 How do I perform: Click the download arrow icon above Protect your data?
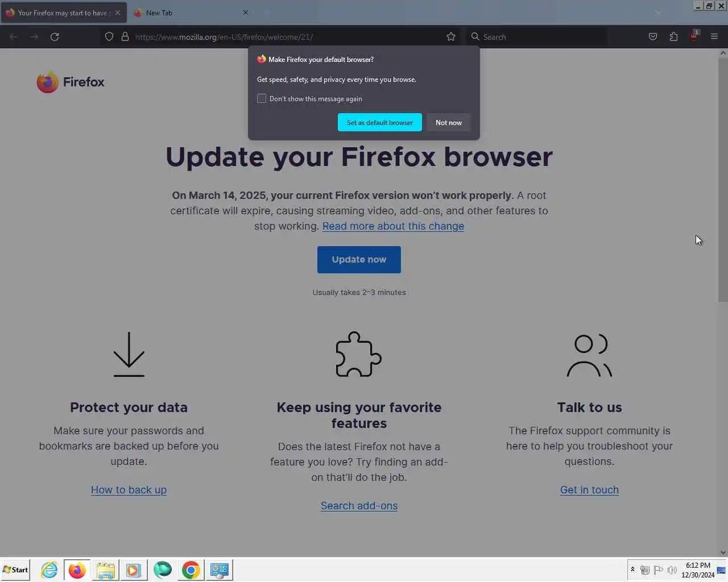point(129,354)
